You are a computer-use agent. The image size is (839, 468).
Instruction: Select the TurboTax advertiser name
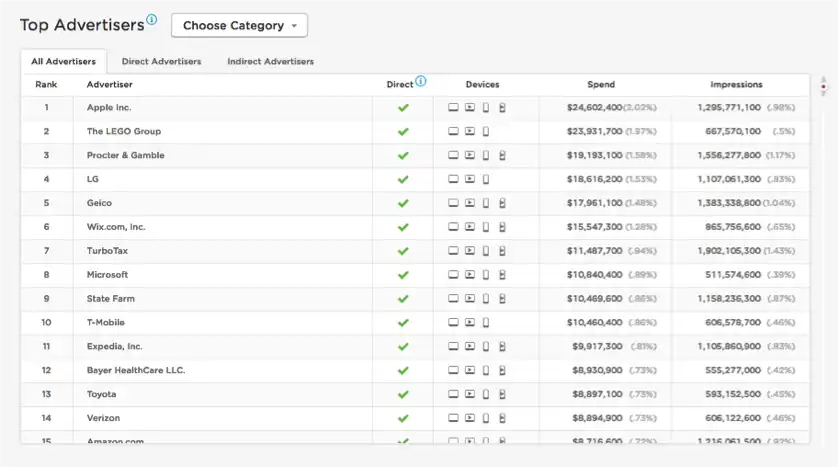point(107,250)
